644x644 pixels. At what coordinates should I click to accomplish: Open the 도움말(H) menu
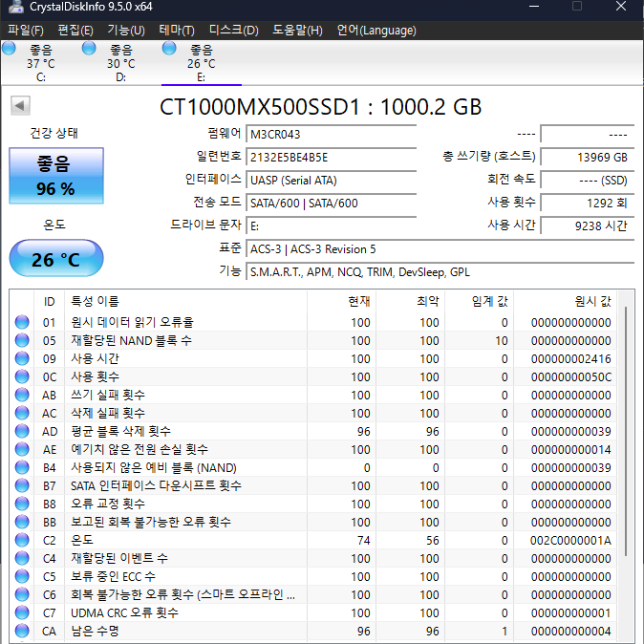pos(297,31)
